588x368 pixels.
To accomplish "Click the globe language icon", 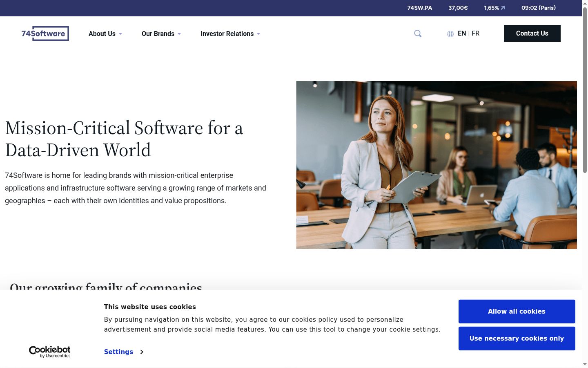I will 450,34.
